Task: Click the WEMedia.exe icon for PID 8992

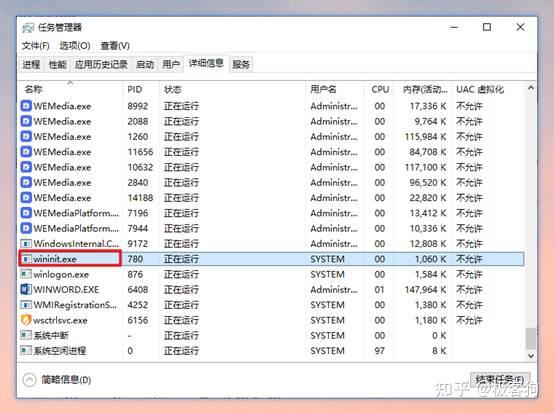Action: [x=26, y=106]
